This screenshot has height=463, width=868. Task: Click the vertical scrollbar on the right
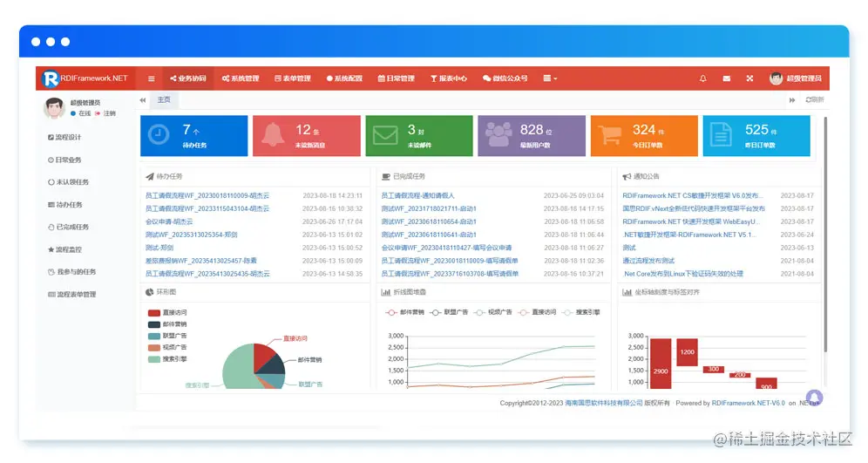pos(824,234)
